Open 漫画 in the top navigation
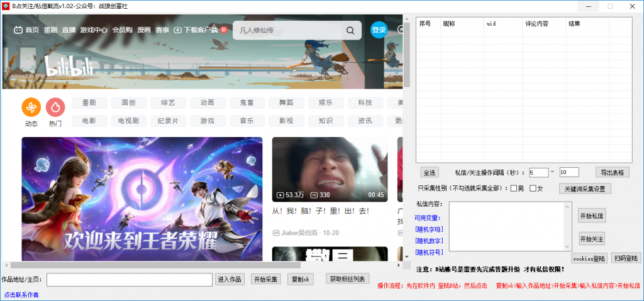The width and height of the screenshot is (644, 301). pos(144,30)
